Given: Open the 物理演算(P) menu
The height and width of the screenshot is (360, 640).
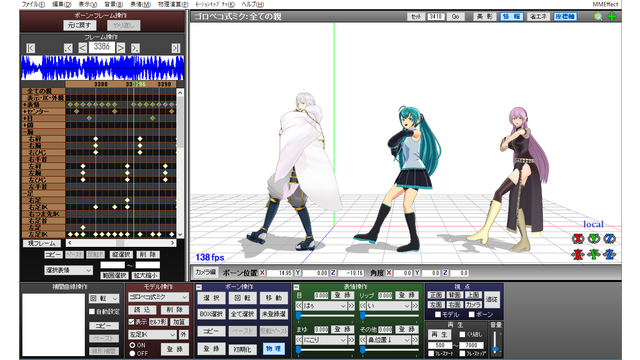Looking at the screenshot, I should pos(173,4).
